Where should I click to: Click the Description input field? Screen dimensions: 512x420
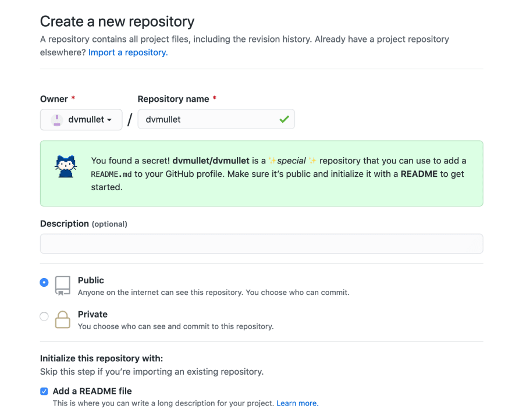pos(262,244)
